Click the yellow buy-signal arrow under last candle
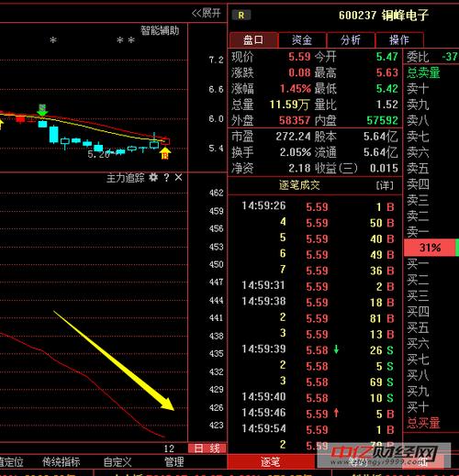Screen dimensions: 459x476 165,153
